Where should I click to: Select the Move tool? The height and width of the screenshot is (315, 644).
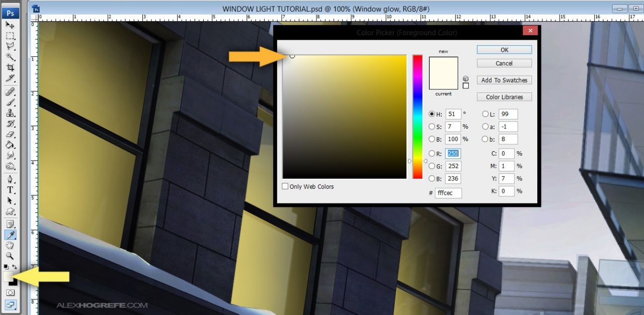pyautogui.click(x=10, y=25)
